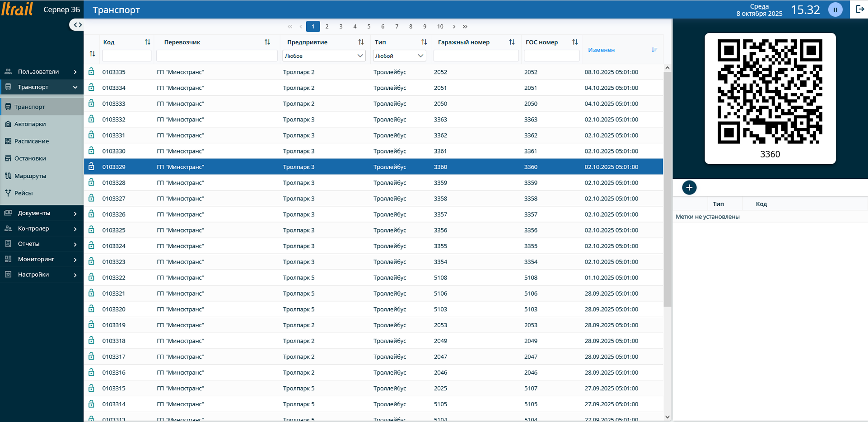This screenshot has height=422, width=868.
Task: Open the Предприятие filter dropdown
Action: (x=324, y=56)
